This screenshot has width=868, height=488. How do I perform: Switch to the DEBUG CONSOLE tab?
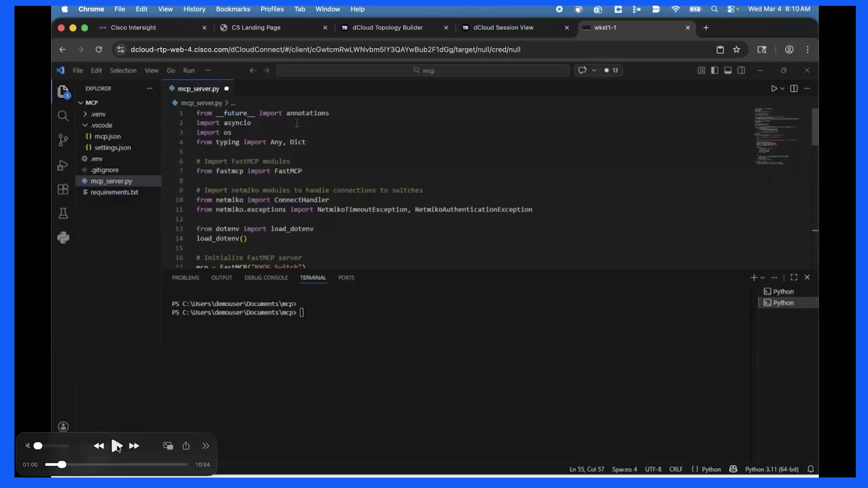(x=266, y=278)
